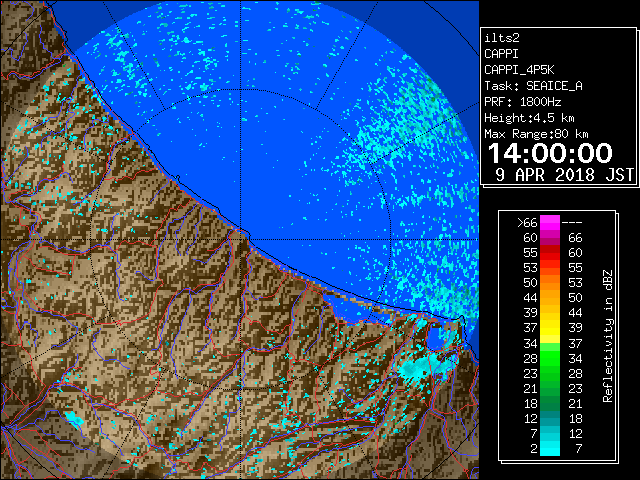Select the 'Task: SEAICE_A' line
Viewport: 640px width, 480px height.
click(x=533, y=86)
